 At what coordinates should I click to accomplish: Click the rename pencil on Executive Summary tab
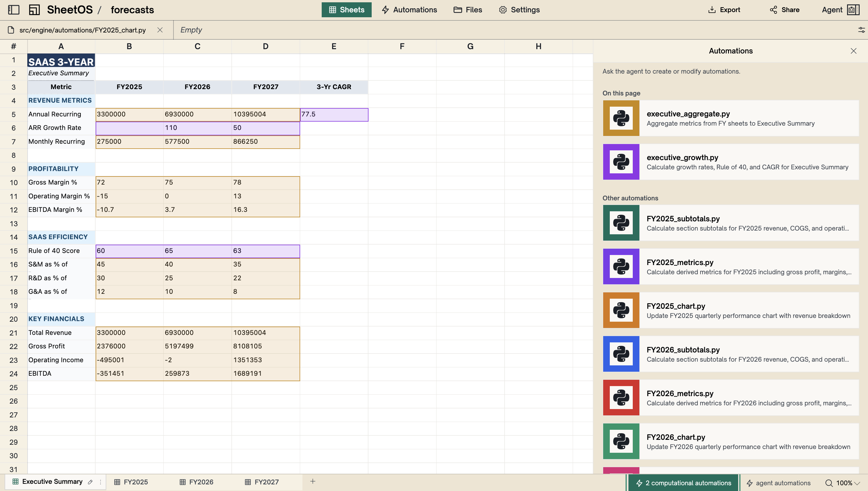[x=90, y=482]
